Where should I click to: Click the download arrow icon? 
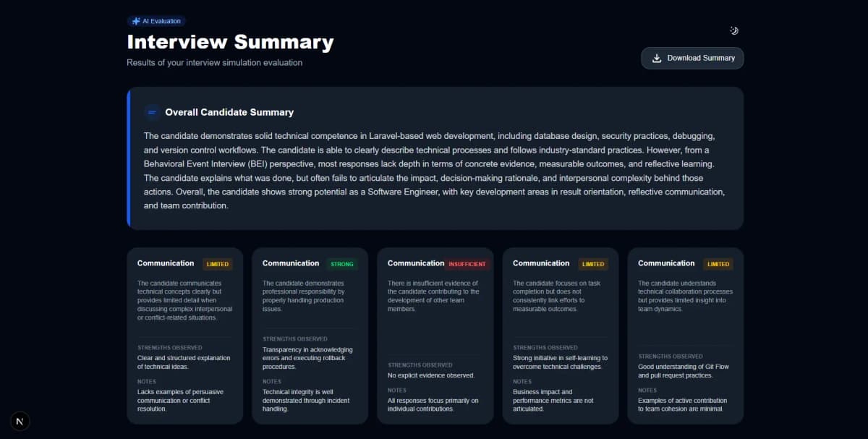pyautogui.click(x=657, y=59)
